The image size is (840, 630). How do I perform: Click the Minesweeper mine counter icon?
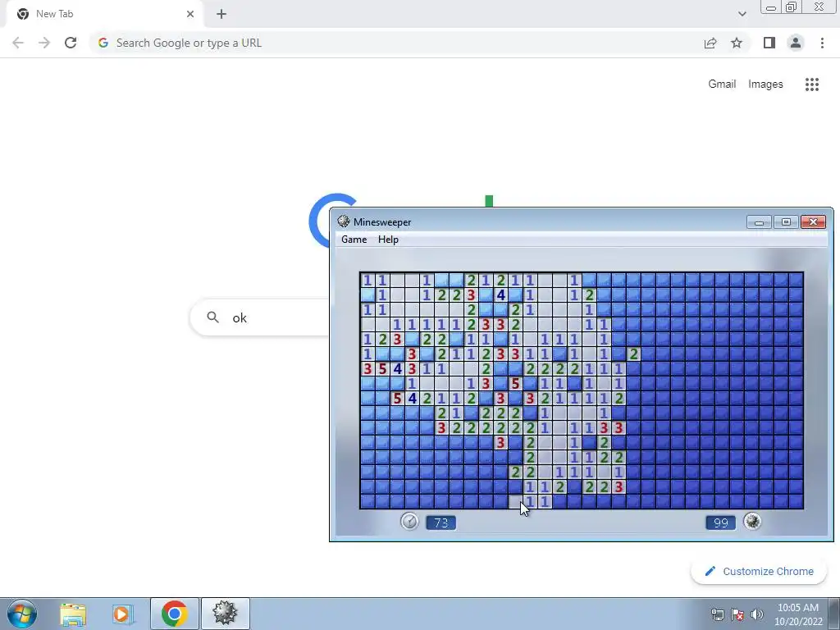[x=752, y=521]
